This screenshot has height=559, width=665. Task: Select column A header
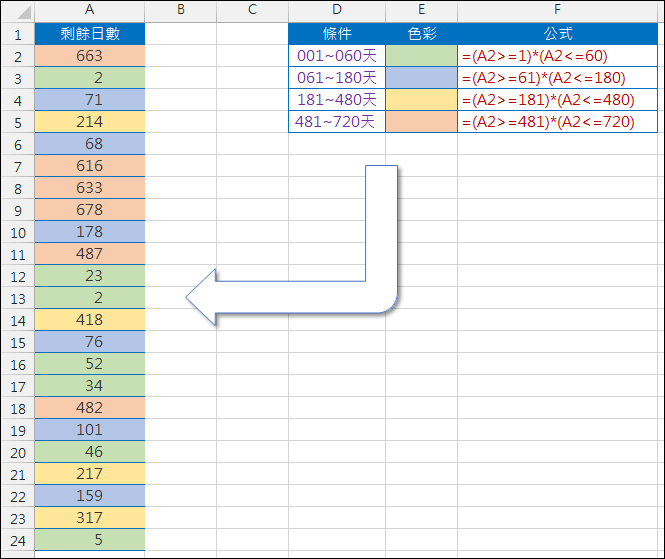click(x=89, y=10)
